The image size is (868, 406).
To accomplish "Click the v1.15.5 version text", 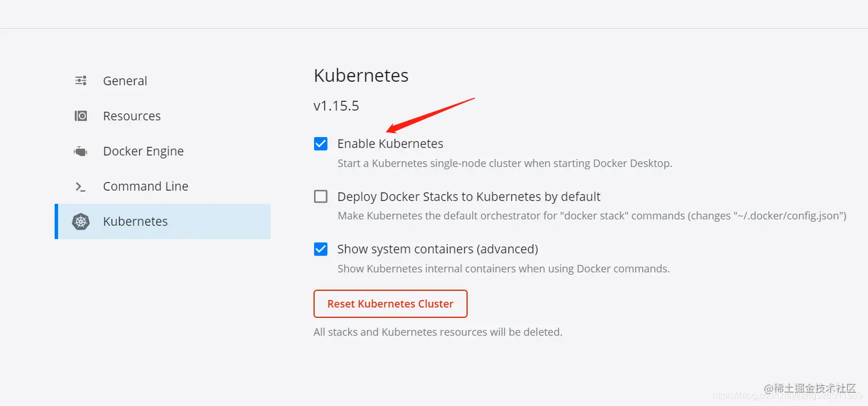I will coord(337,106).
